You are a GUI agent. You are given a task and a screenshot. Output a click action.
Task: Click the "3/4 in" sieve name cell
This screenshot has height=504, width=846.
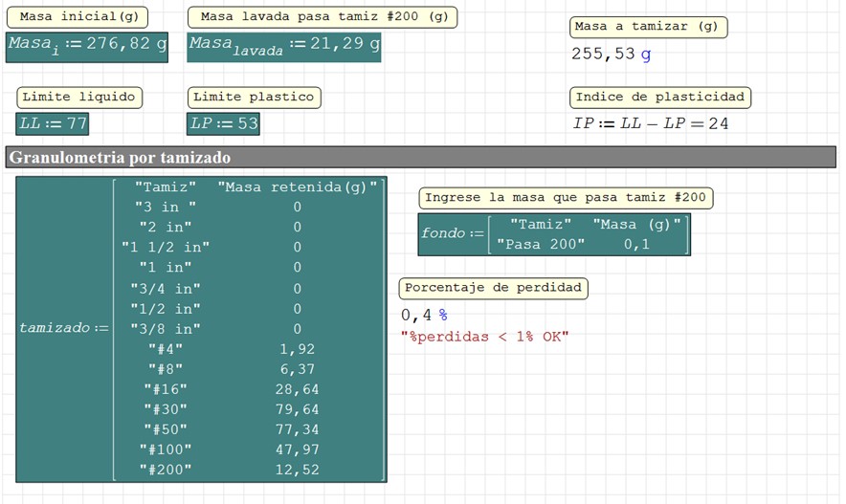point(166,288)
